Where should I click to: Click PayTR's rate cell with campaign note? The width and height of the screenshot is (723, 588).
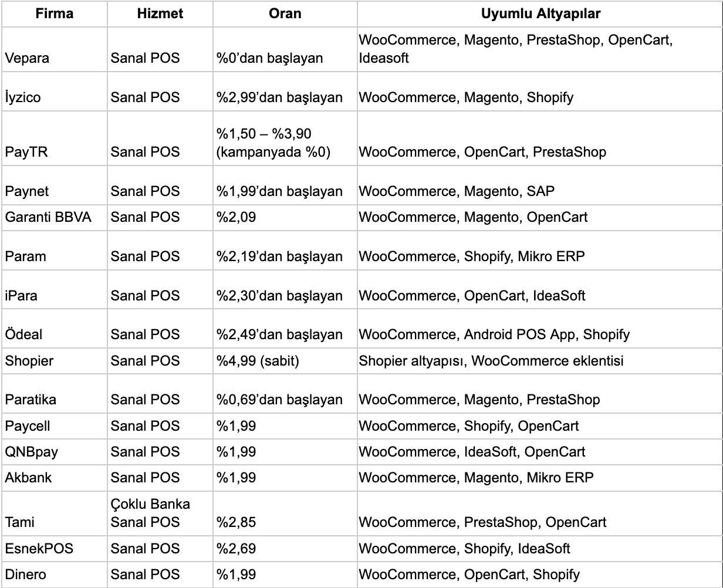click(x=273, y=143)
